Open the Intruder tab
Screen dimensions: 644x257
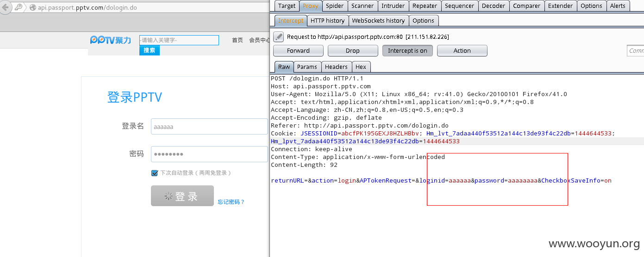pos(393,6)
